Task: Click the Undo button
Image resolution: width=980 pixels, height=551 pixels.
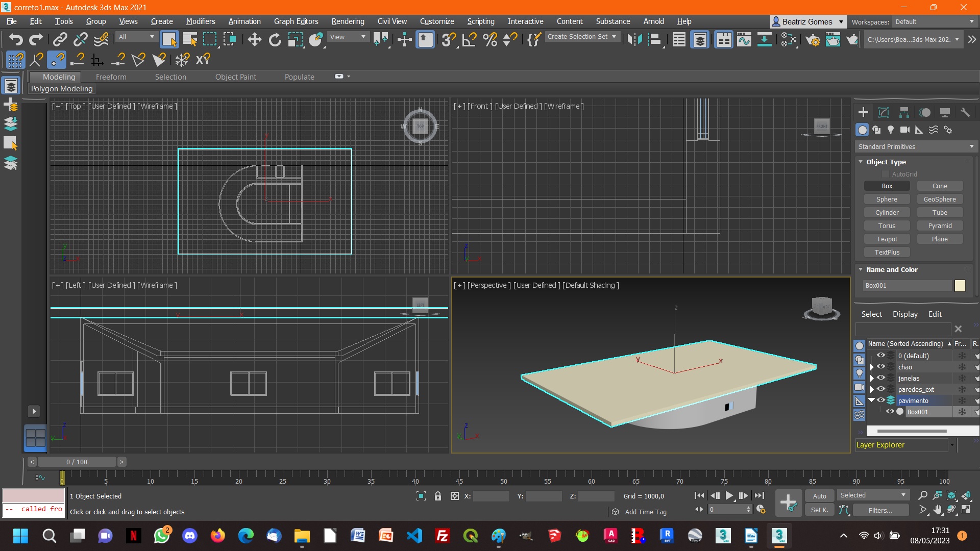Action: click(16, 39)
